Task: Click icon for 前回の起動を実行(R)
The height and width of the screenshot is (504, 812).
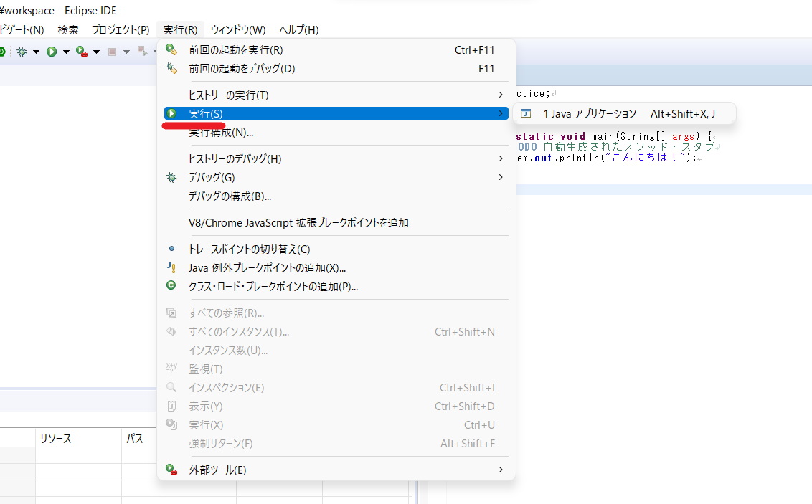Action: pos(171,49)
